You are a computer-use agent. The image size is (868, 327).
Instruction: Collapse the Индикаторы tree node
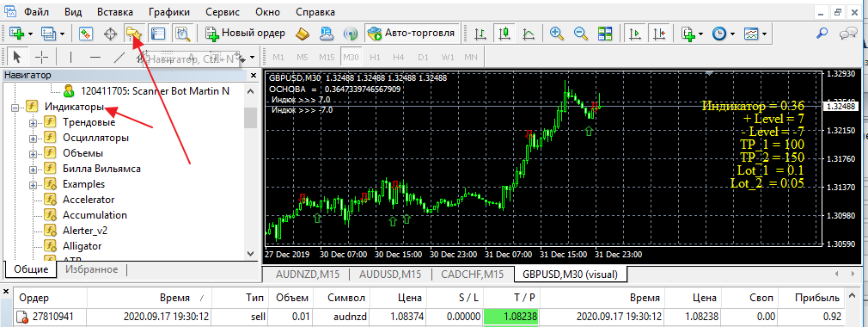point(15,107)
